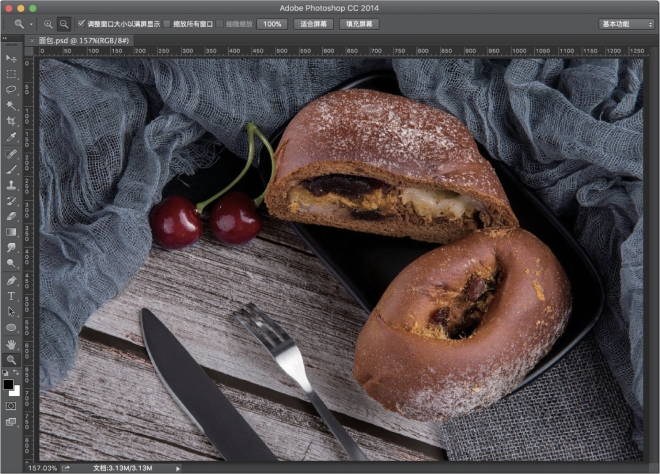The width and height of the screenshot is (660, 474).
Task: Swap foreground and background colors
Action: 16,372
